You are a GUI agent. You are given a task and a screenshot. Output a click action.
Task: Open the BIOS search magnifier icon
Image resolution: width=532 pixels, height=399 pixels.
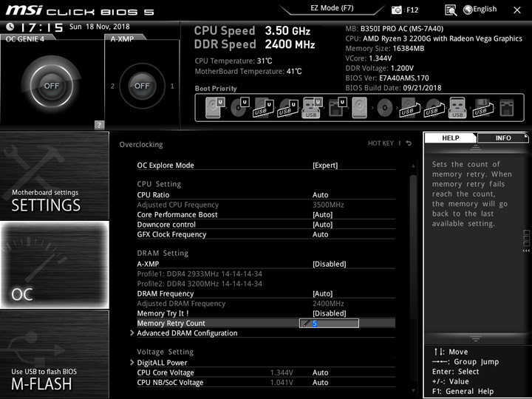point(451,10)
